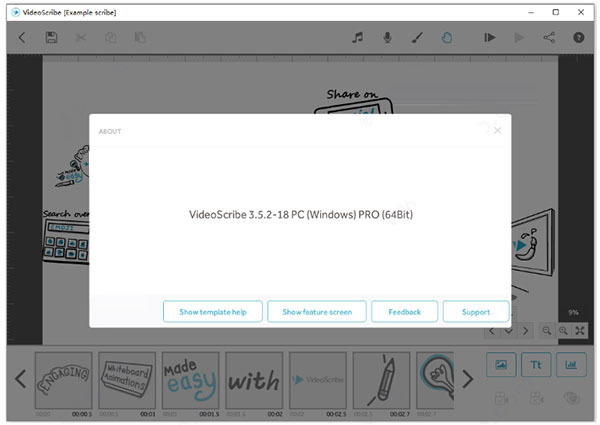Click the zoom in magnifier icon
Viewport: 600px width, 425px height.
click(563, 331)
